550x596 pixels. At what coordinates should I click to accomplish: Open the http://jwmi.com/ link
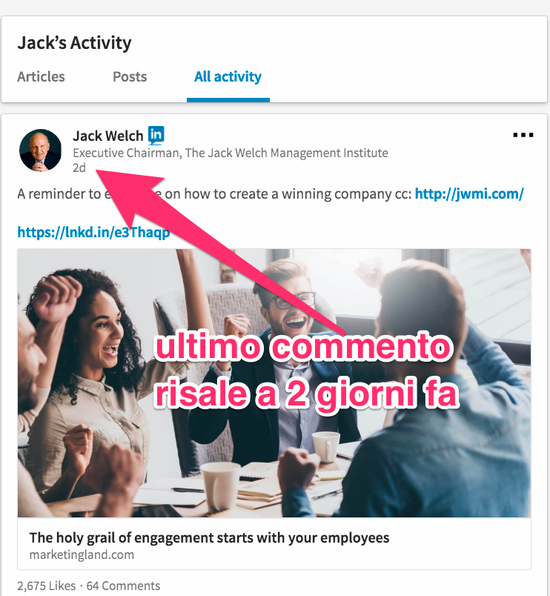click(x=469, y=194)
